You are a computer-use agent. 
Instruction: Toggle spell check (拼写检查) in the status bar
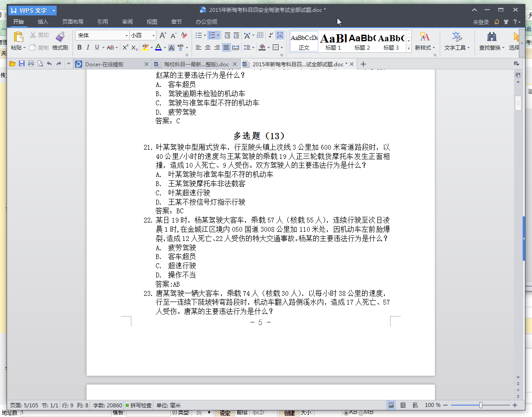pos(139,405)
